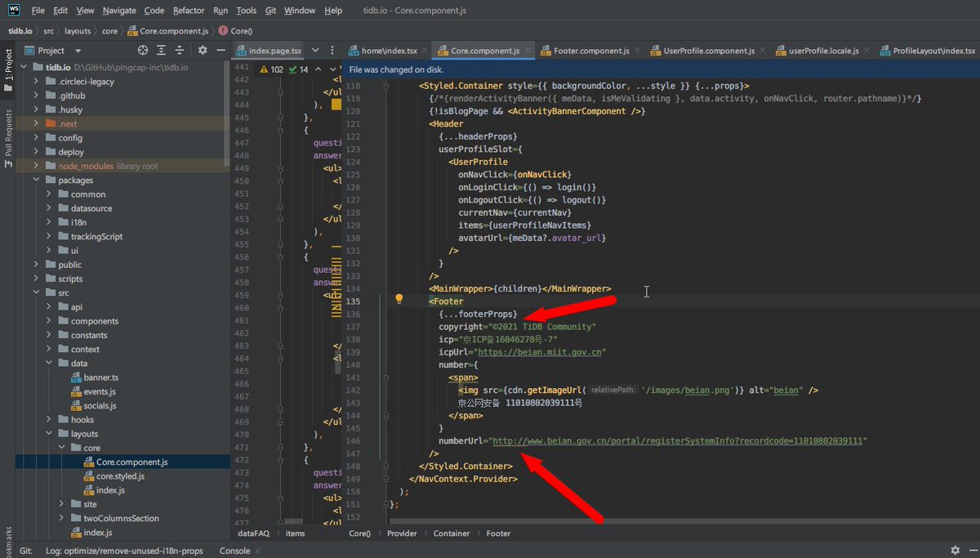Click the https://beian.miit.gov.cn link in code
980x558 pixels.
coord(541,352)
